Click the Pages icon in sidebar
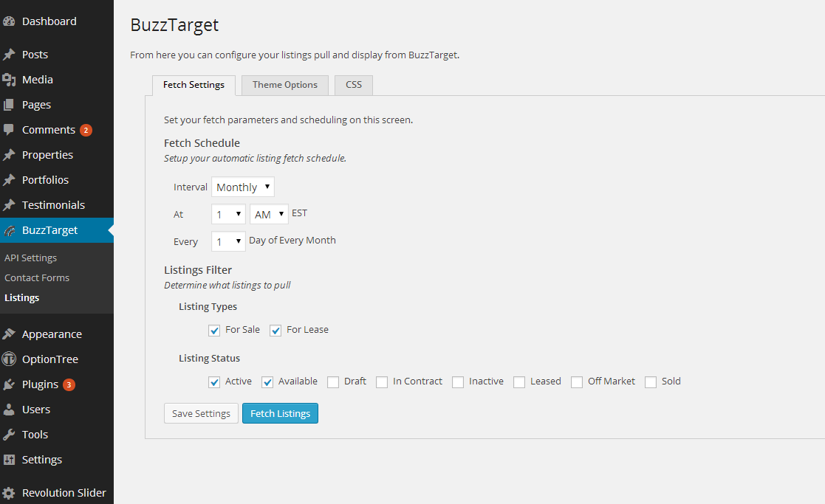825x504 pixels. click(x=9, y=105)
